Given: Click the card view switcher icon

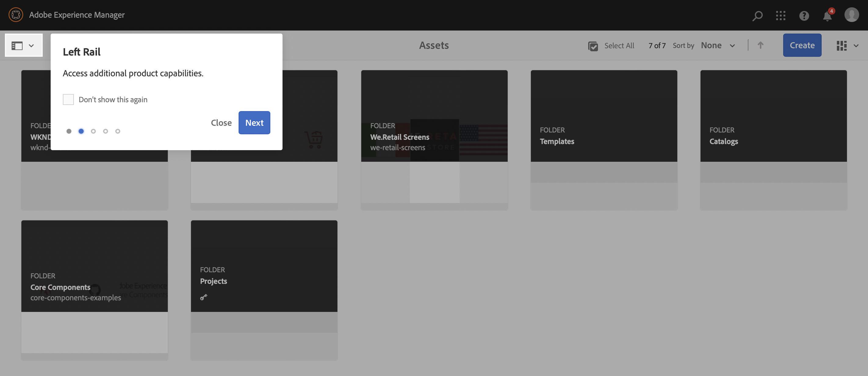Looking at the screenshot, I should [841, 45].
